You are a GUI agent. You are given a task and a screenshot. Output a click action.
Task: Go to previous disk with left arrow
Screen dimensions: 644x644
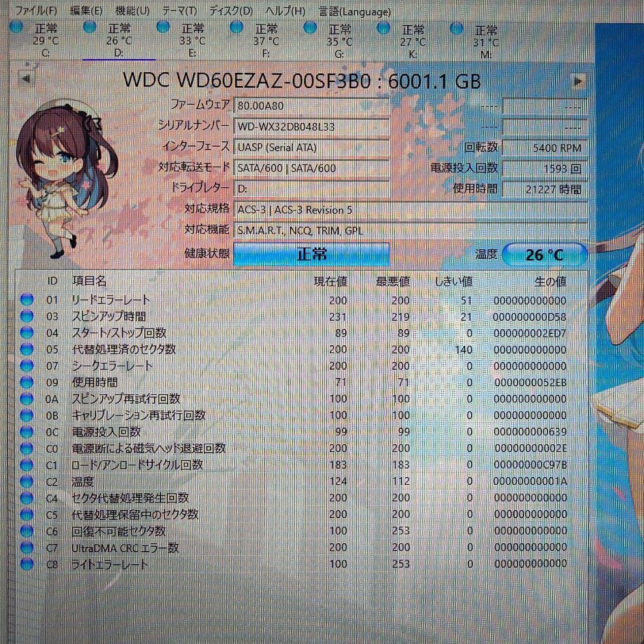tap(26, 79)
